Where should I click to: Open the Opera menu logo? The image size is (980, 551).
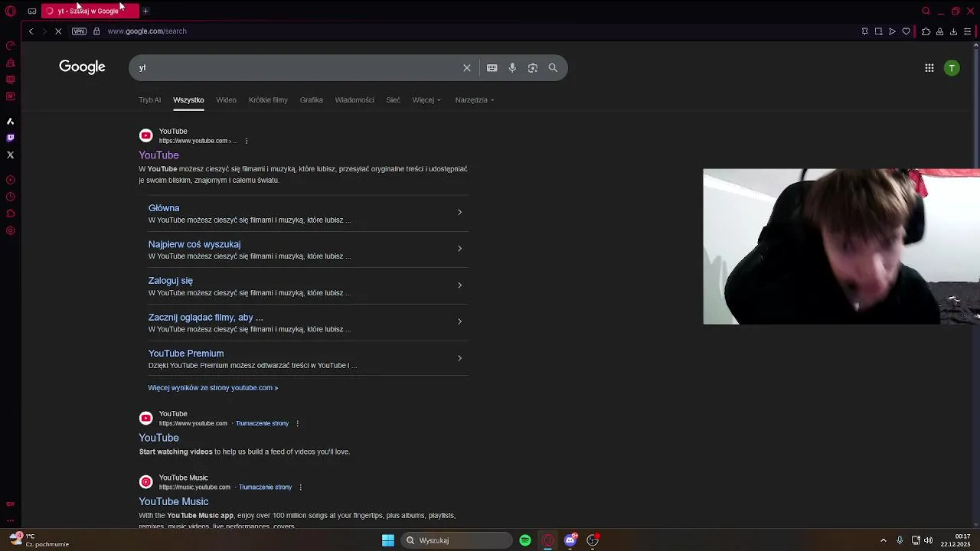[11, 11]
